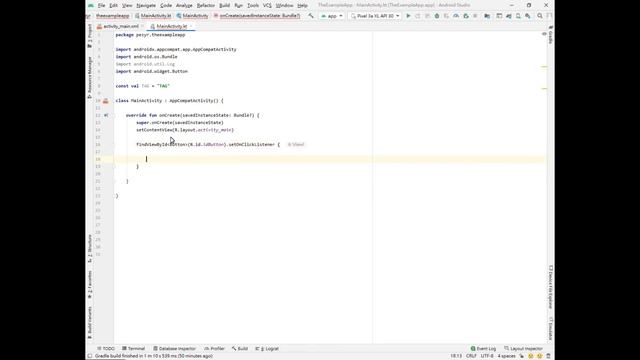Open the Emulator tool window
The width and height of the screenshot is (640, 360).
(551, 328)
